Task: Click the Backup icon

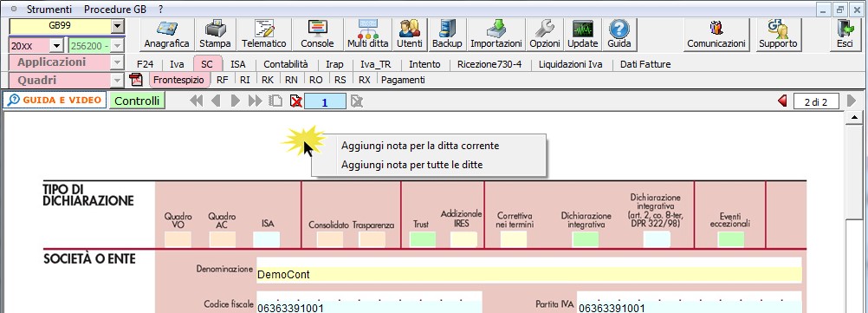Action: point(447,34)
